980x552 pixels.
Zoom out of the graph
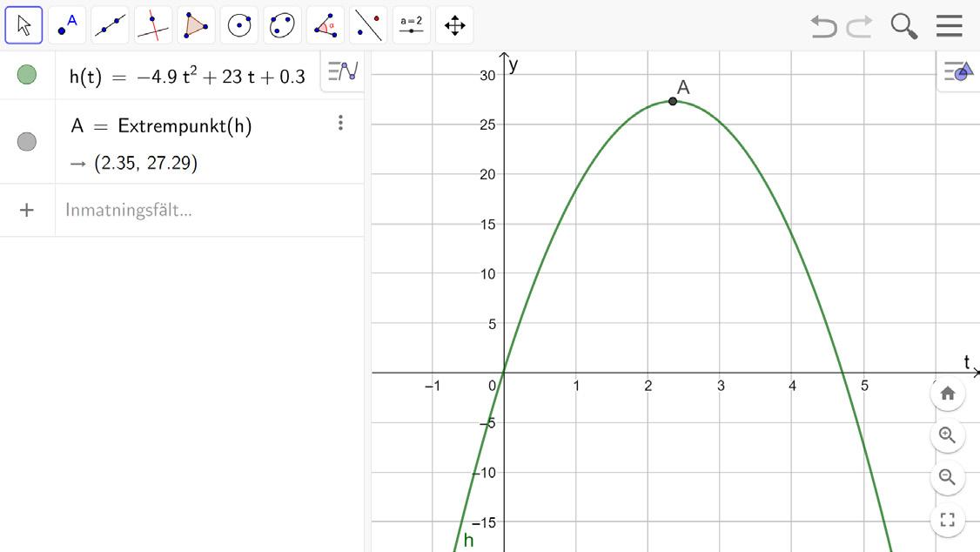tap(948, 478)
